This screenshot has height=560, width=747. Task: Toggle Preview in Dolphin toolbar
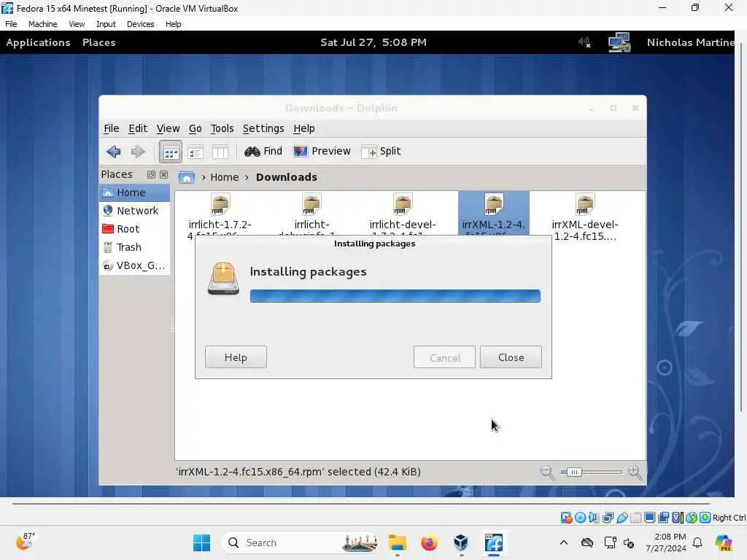pos(322,152)
